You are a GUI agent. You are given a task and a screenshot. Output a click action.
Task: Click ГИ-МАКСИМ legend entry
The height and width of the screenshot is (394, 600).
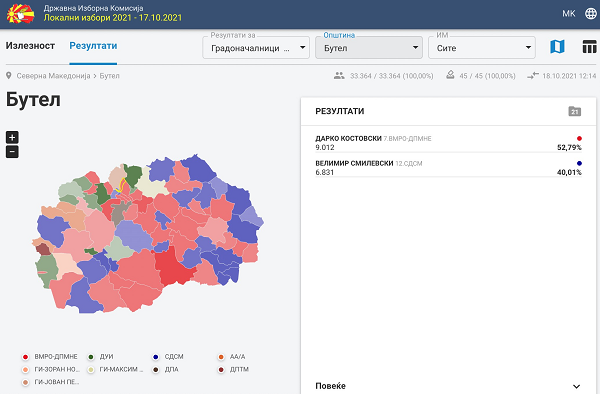(115, 370)
